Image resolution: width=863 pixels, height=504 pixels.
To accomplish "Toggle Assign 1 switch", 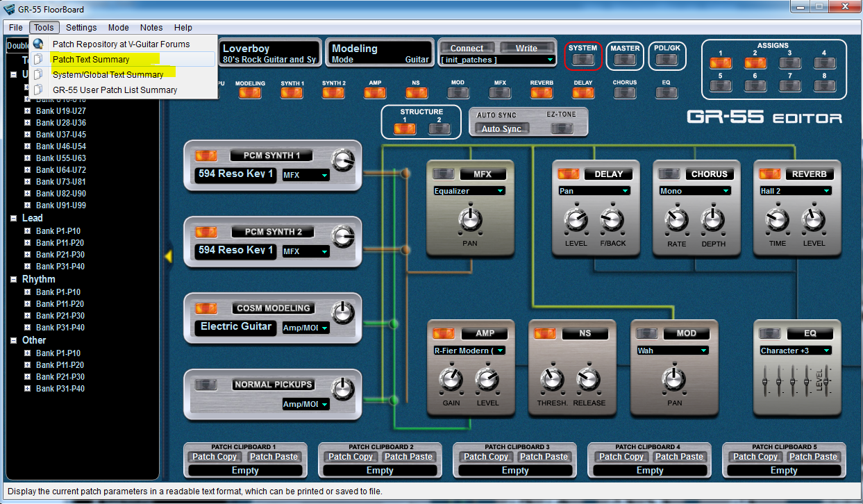I will (x=721, y=63).
